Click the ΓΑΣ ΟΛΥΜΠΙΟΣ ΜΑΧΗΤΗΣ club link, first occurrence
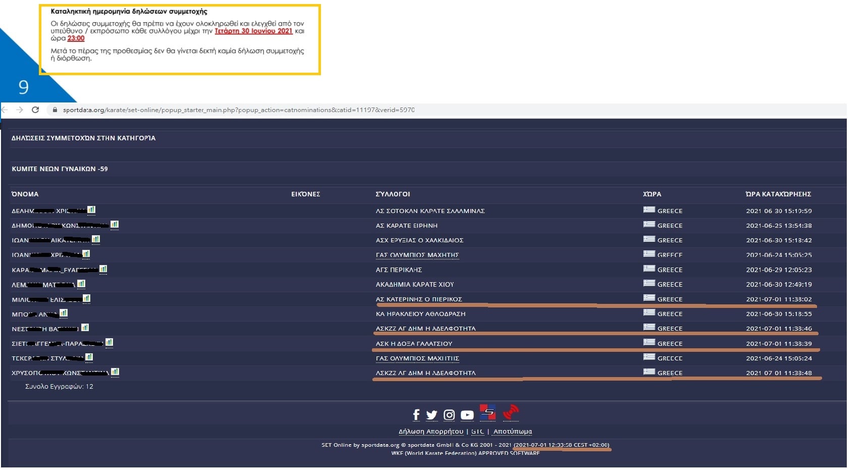This screenshot has height=475, width=868. [417, 255]
